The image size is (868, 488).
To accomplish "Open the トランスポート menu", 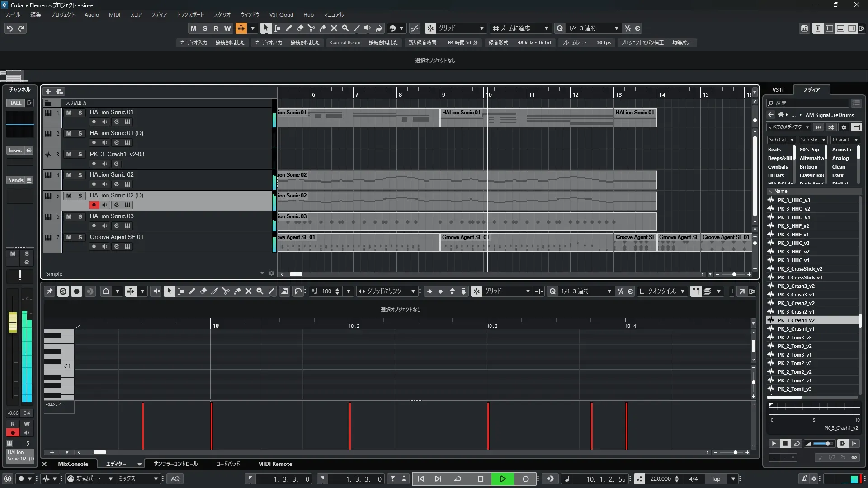I will click(x=190, y=14).
